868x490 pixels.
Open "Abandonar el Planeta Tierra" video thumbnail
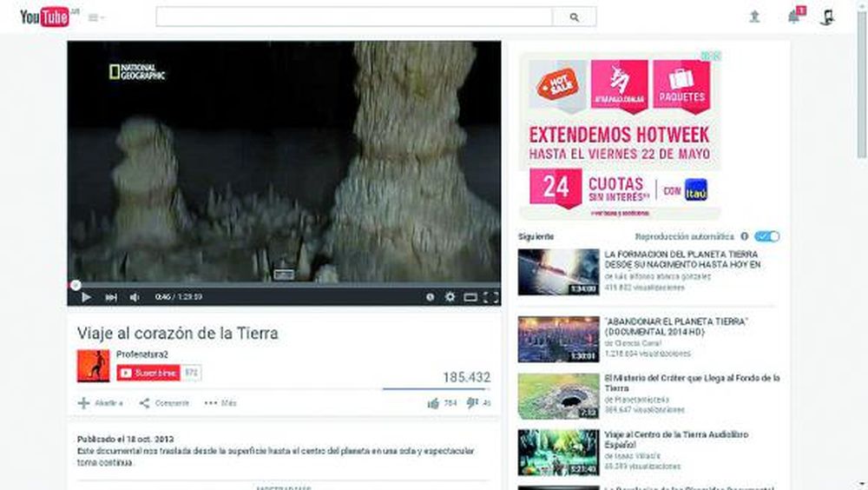(x=558, y=338)
